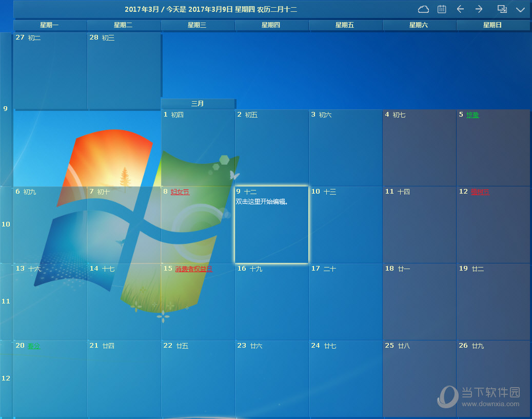Click week number 12 in left margin

tap(6, 378)
